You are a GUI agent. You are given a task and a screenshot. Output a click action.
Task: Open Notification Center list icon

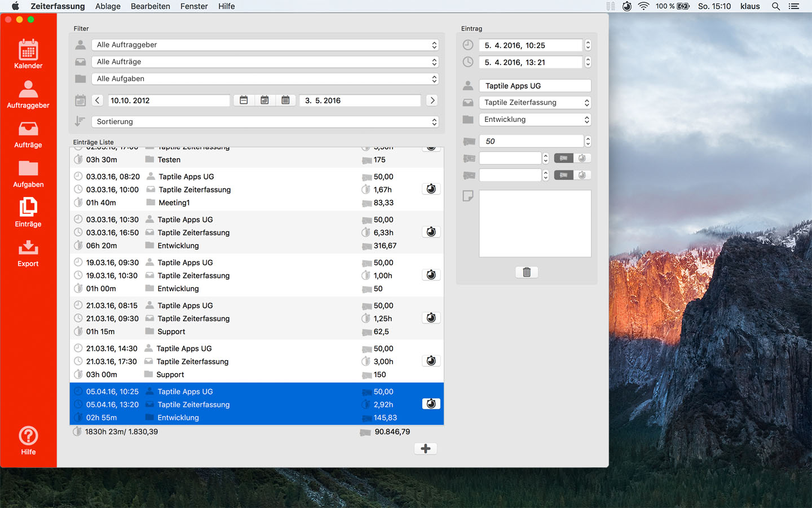click(x=794, y=6)
